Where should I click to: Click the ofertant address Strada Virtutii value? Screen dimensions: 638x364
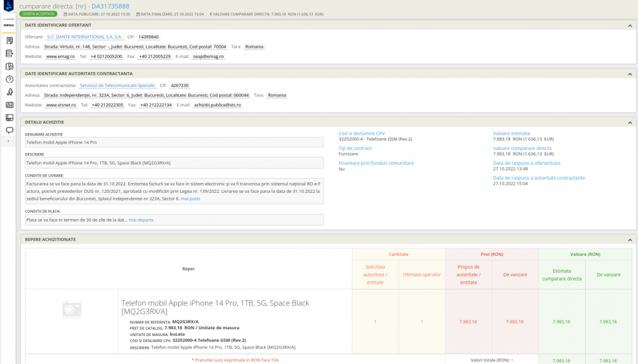point(135,47)
